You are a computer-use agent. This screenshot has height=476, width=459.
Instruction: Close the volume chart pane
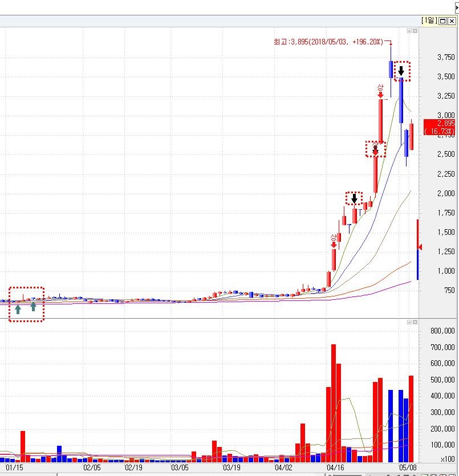[x=415, y=322]
